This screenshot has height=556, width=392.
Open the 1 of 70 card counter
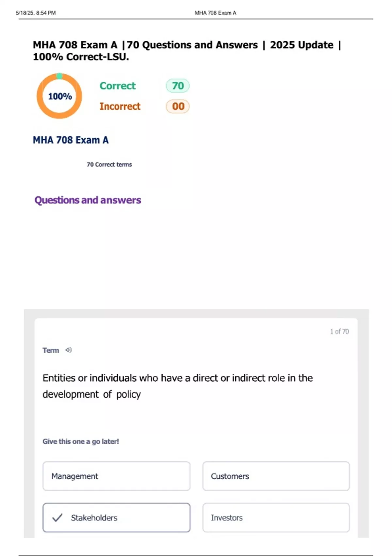[x=339, y=331]
